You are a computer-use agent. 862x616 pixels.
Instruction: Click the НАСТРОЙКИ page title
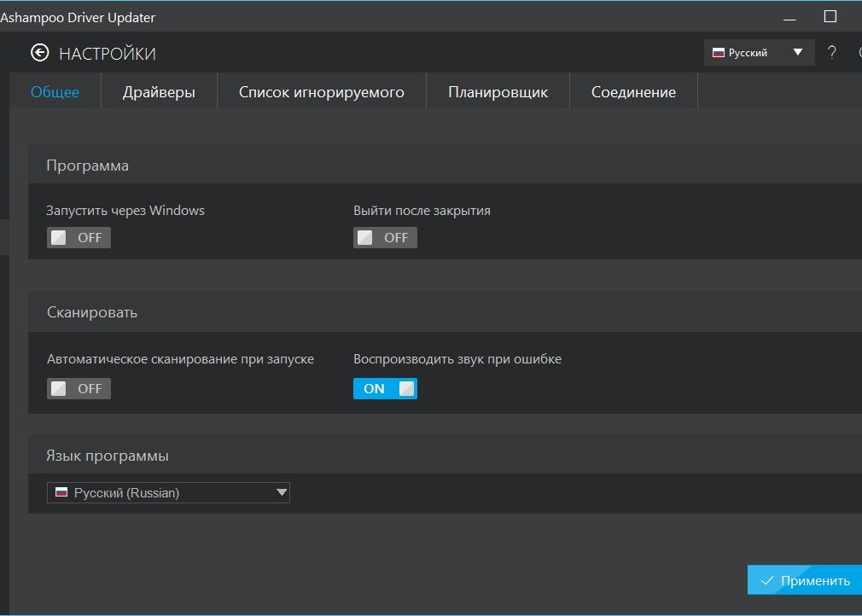[108, 54]
